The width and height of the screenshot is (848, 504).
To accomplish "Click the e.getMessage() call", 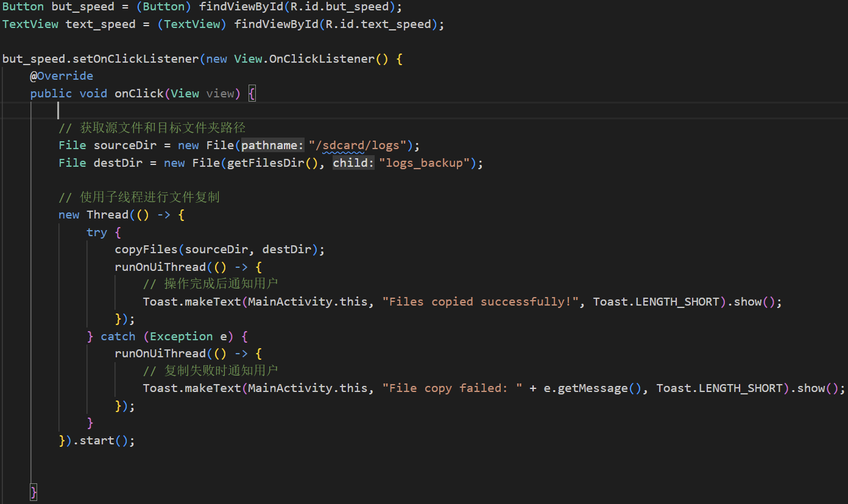I will (x=593, y=388).
